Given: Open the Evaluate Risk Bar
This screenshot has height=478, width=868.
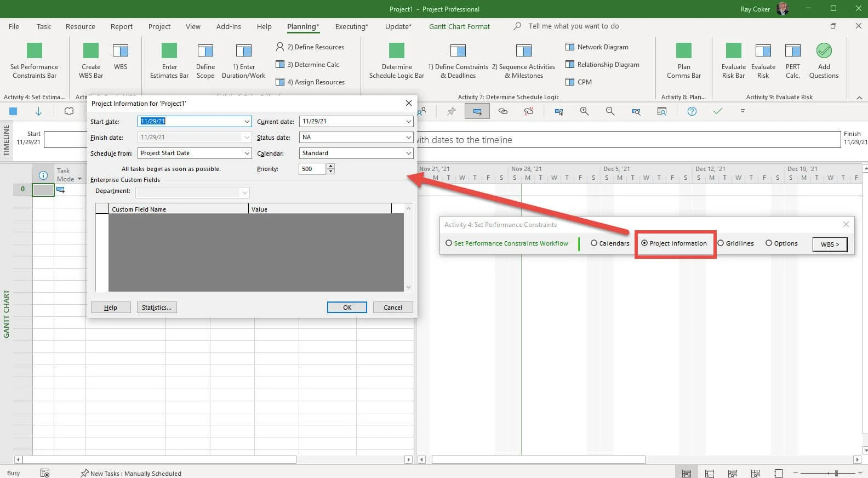Looking at the screenshot, I should 733,60.
